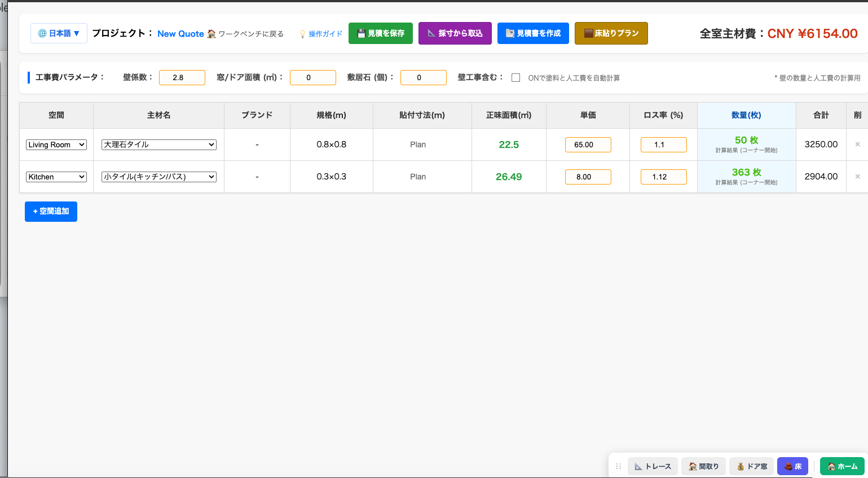Click the 正味面積(㎡) column header
Viewport: 868px width, 478px height.
click(x=509, y=115)
